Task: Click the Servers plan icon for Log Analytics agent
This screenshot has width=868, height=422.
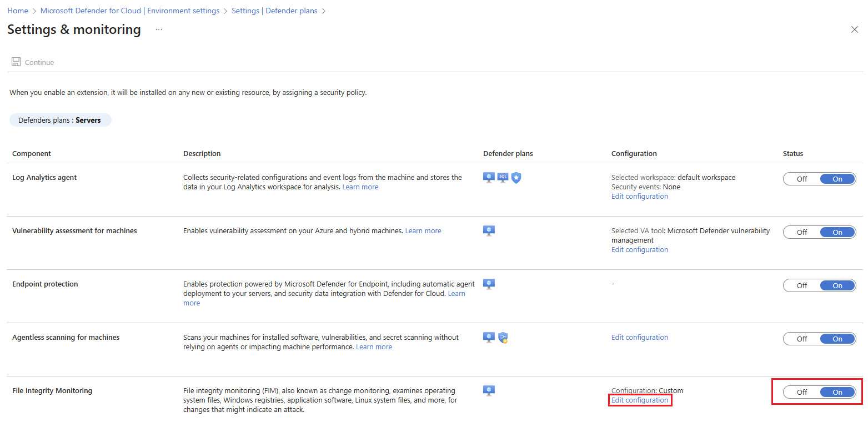Action: pyautogui.click(x=489, y=178)
